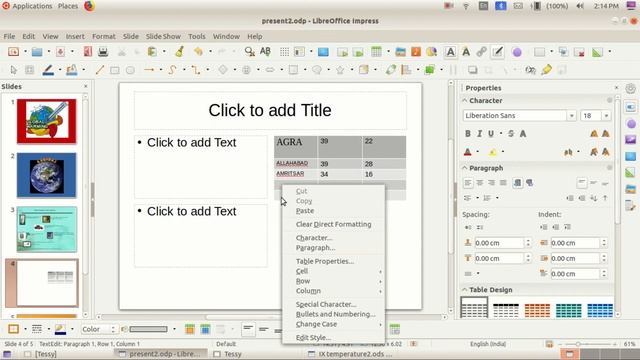The height and width of the screenshot is (360, 640).
Task: Open the File menu
Action: point(9,36)
